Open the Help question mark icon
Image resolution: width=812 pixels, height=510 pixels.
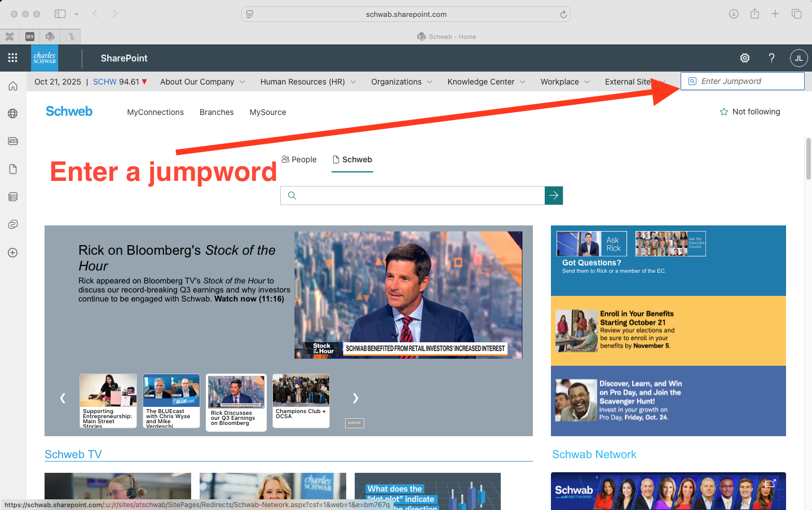pos(771,58)
